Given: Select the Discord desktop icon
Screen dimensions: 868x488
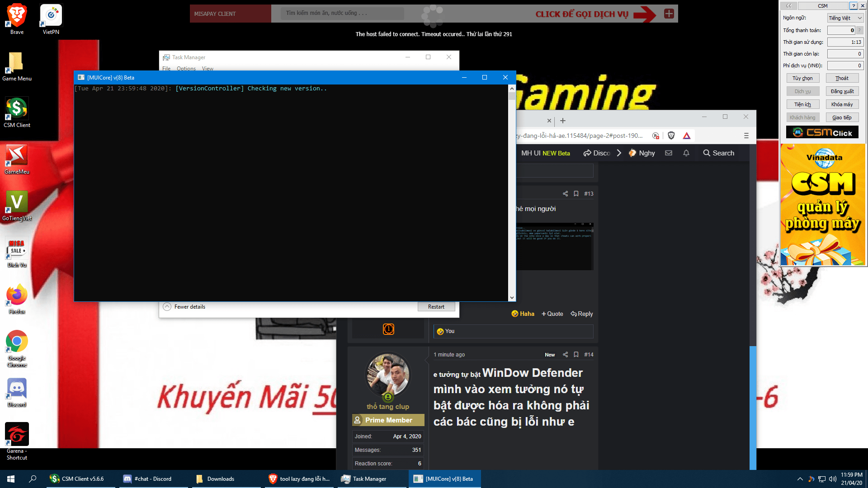Looking at the screenshot, I should pyautogui.click(x=17, y=392).
